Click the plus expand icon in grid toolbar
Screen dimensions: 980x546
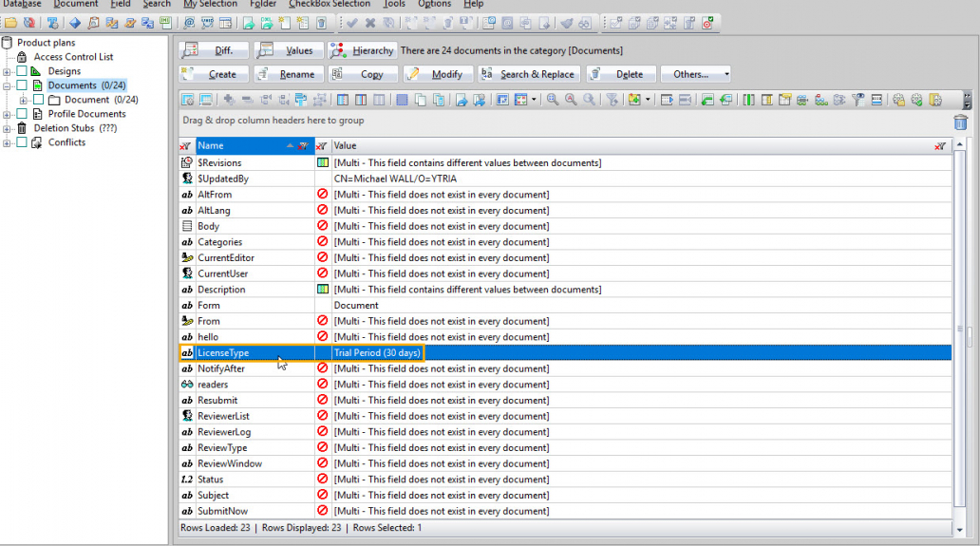coord(230,100)
